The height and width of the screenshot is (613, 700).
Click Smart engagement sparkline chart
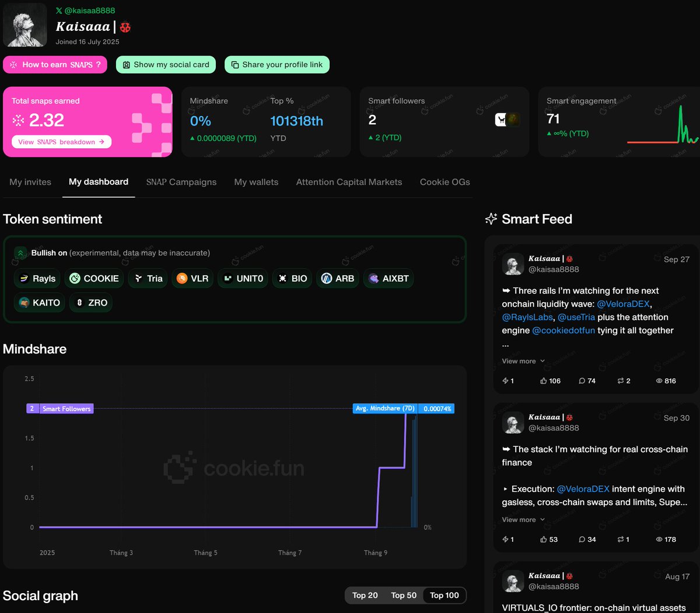click(663, 124)
